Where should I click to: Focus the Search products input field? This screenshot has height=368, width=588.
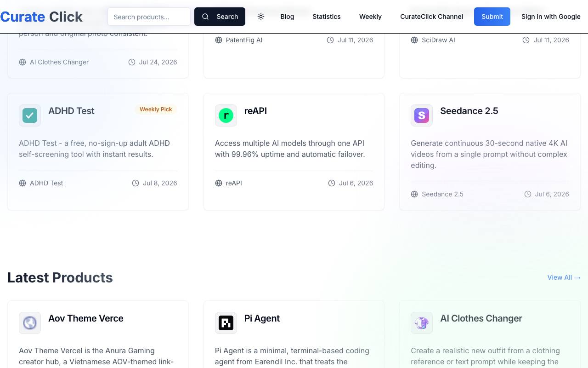coord(149,17)
